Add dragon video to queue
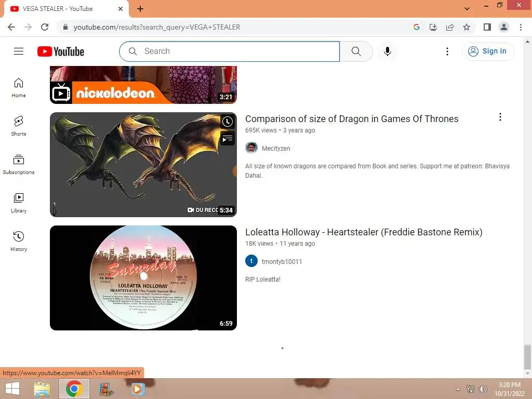The image size is (532, 399). 228,138
